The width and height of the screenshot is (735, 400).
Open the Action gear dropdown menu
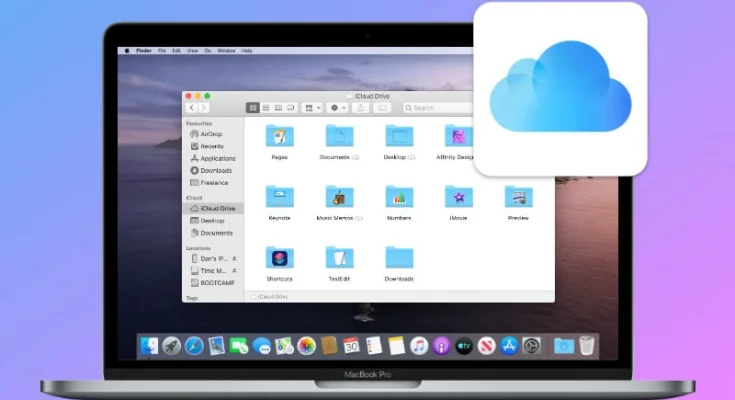click(x=338, y=108)
